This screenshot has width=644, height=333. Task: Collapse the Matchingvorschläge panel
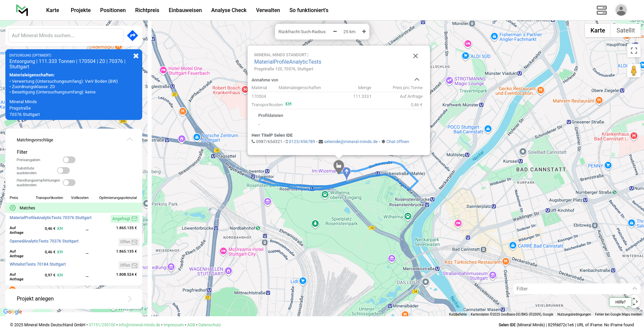[x=130, y=140]
